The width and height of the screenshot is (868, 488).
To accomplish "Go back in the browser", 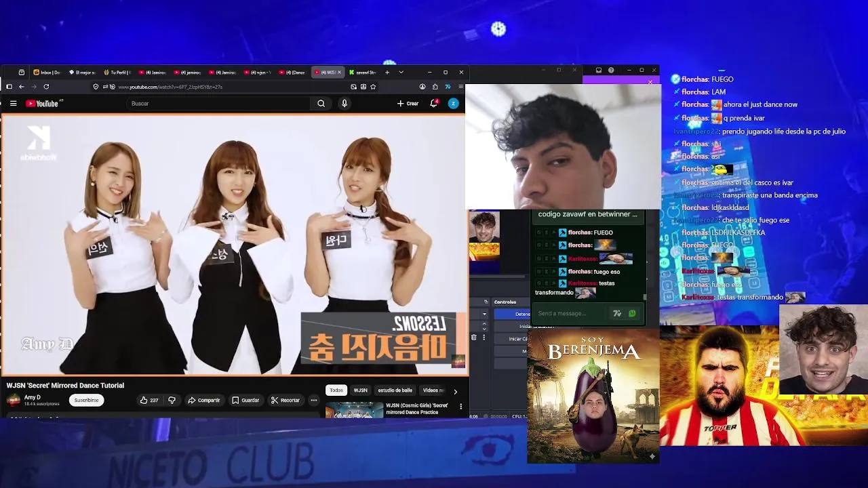I will [22, 87].
